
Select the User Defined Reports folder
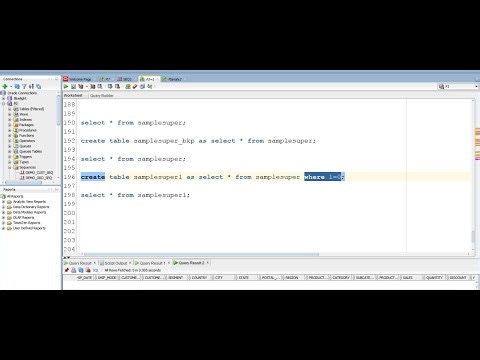coord(29,228)
